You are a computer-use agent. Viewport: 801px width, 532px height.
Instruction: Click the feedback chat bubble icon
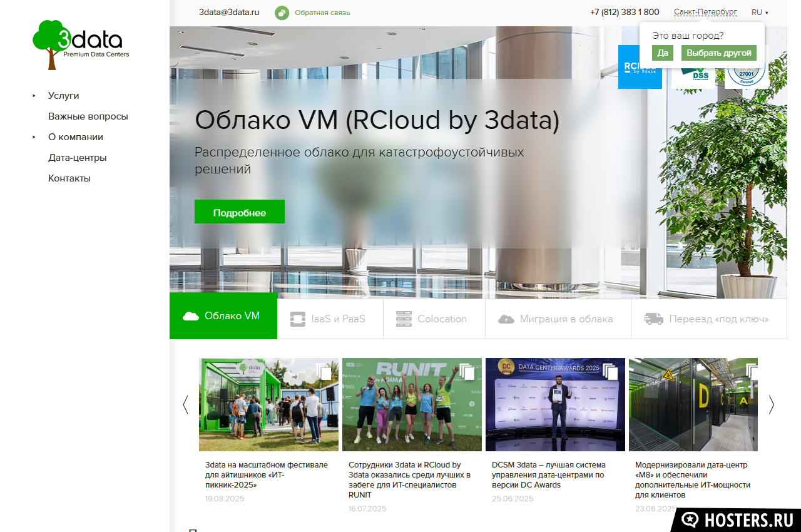coord(282,13)
